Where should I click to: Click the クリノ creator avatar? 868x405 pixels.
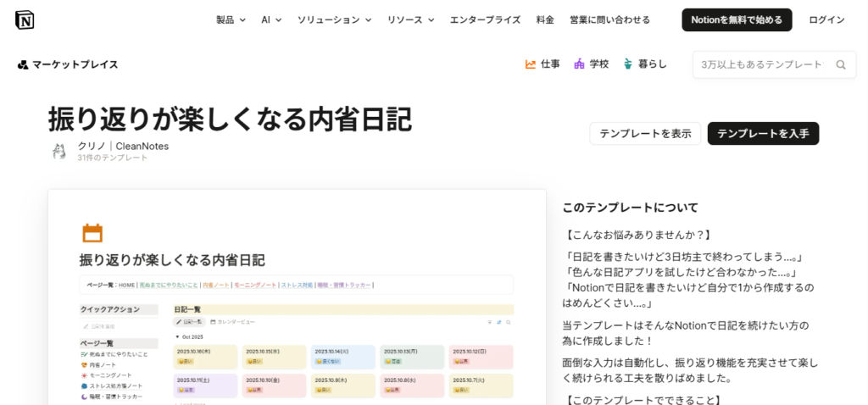(59, 152)
